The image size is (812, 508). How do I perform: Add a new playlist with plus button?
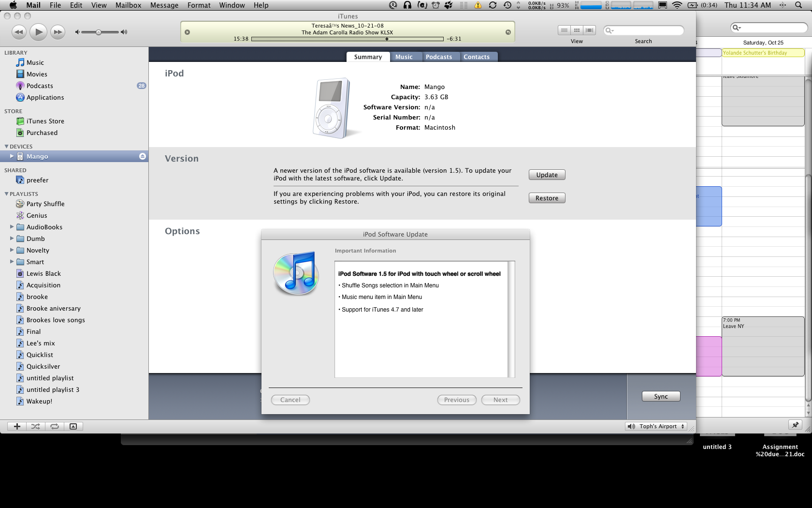tap(17, 426)
